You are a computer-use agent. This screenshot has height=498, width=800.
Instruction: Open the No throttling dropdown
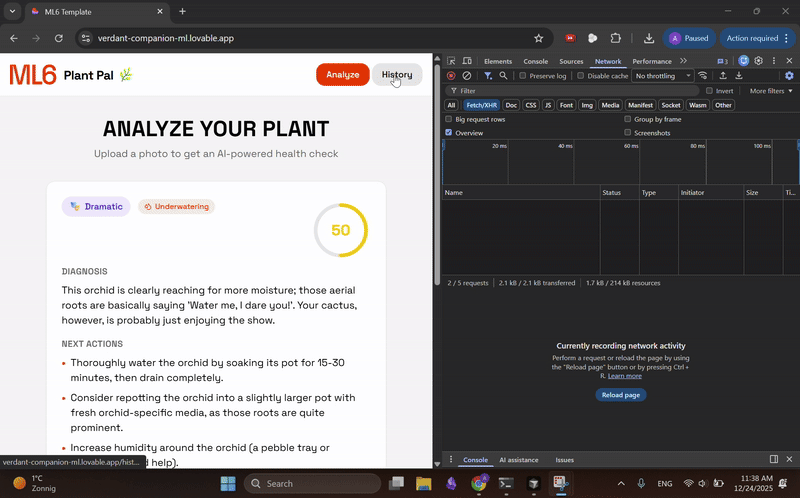click(x=663, y=76)
